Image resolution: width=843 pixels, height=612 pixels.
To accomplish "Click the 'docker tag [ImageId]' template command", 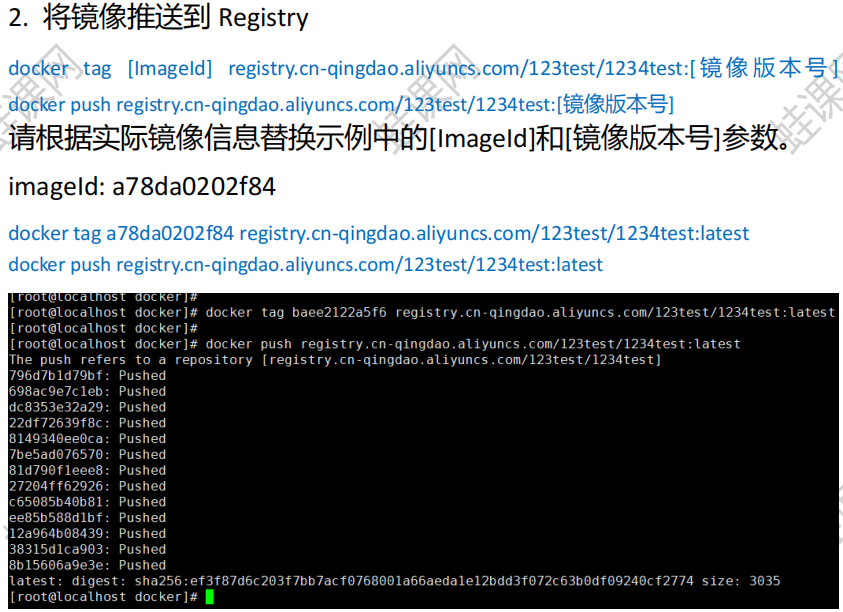I will 424,68.
